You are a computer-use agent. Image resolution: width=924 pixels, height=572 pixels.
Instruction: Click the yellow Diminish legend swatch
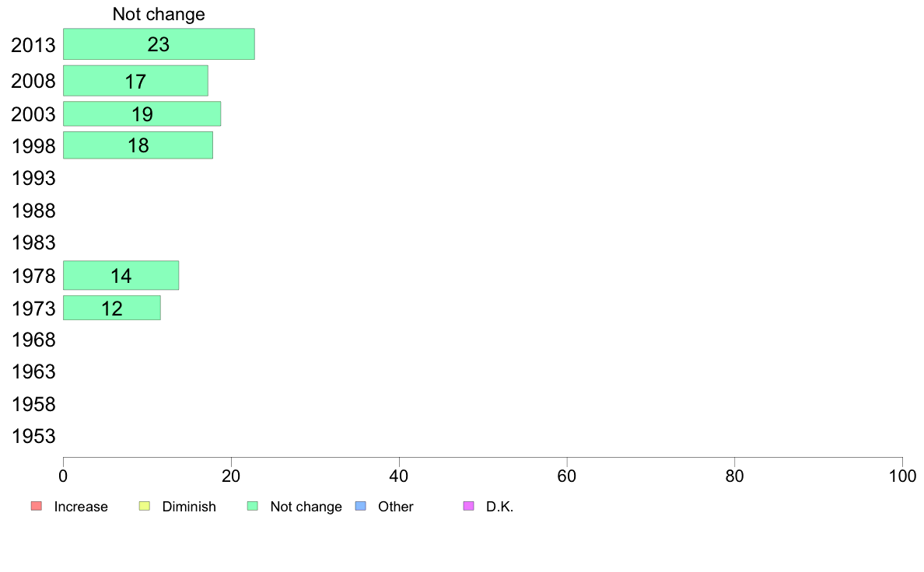click(x=145, y=506)
